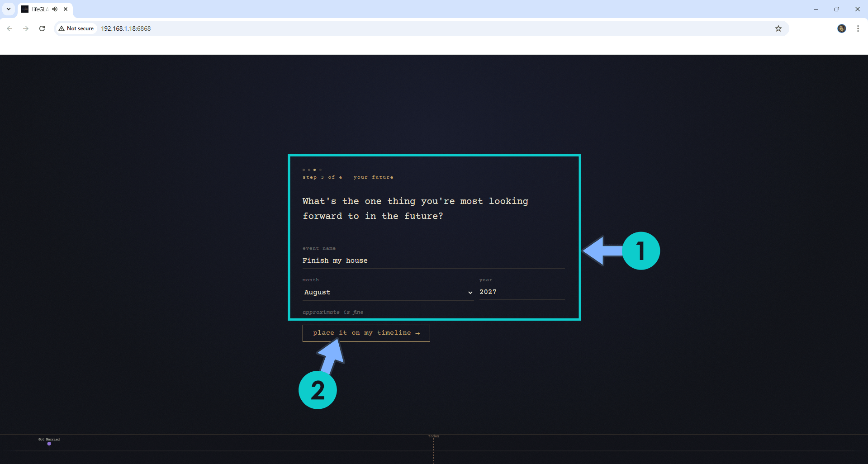
Task: Click the address bar URL 192.168.1.18:6868
Action: pos(126,28)
